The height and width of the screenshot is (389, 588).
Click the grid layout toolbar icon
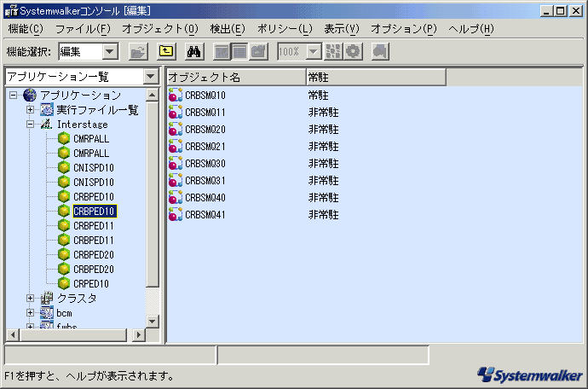coord(333,51)
